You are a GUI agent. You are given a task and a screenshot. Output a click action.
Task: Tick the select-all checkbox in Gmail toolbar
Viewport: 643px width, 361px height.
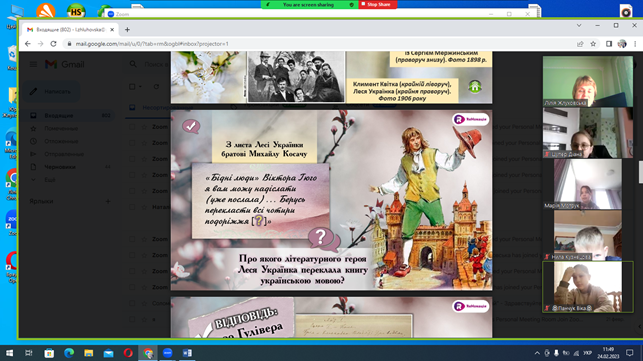pos(132,87)
